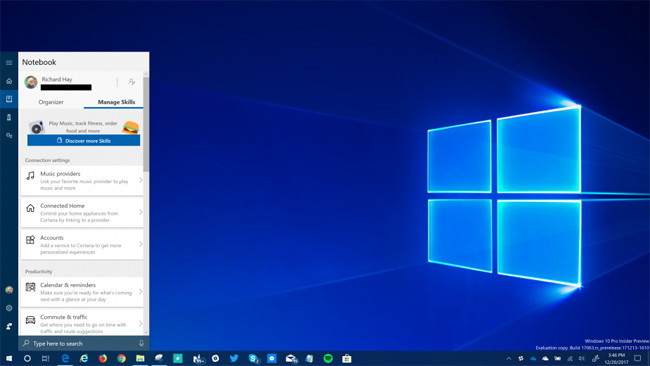Open the Calendar & reminders row
The width and height of the screenshot is (650, 366).
pyautogui.click(x=82, y=292)
